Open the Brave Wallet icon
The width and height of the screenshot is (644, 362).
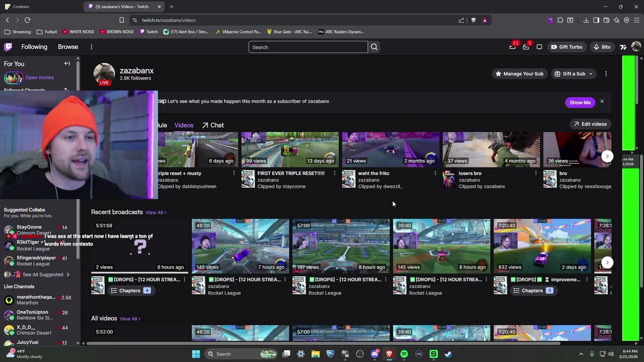(x=606, y=20)
